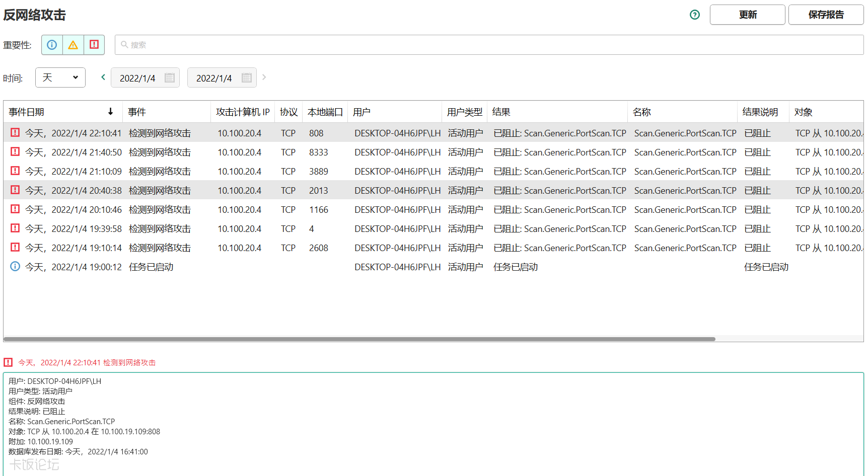Click attacker IP in 19:39:58 row
This screenshot has width=868, height=476.
click(240, 229)
